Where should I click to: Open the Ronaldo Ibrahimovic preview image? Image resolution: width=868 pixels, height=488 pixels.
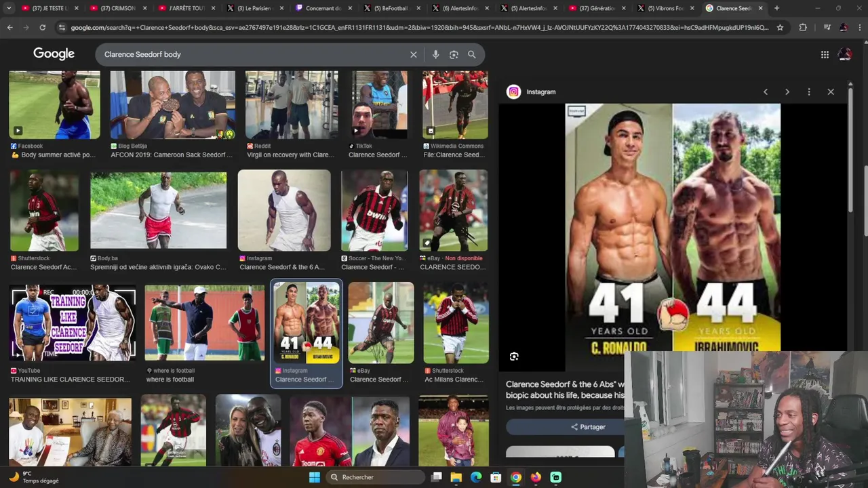click(x=673, y=227)
